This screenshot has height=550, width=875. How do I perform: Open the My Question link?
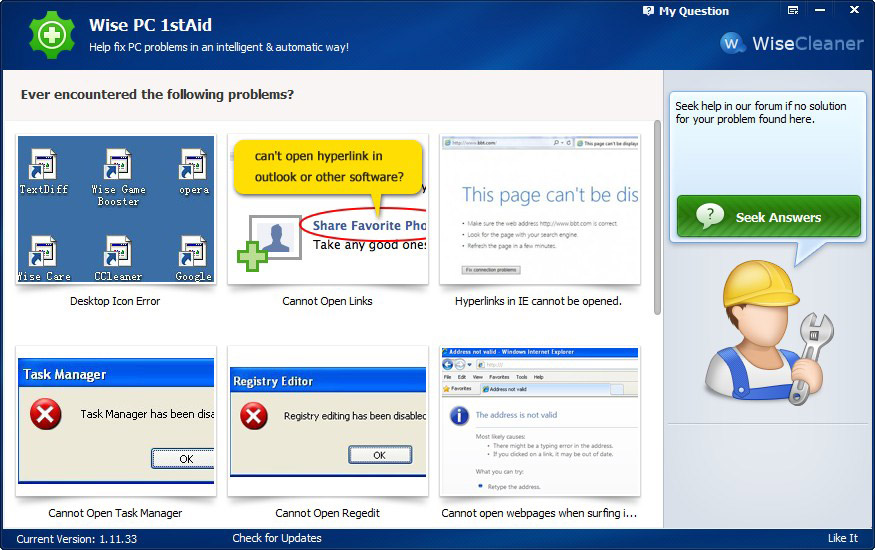tap(694, 11)
